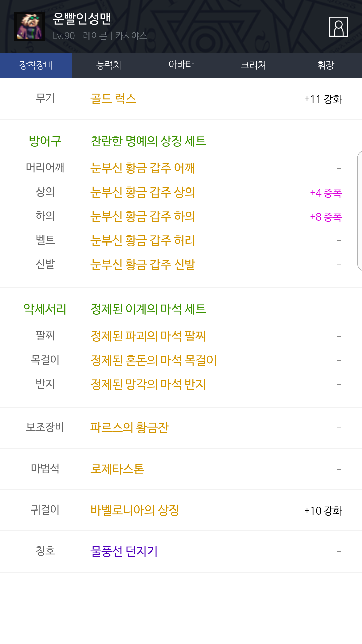The width and height of the screenshot is (362, 644).
Task: Open the 골드 럭스 weapon link
Action: coord(113,99)
